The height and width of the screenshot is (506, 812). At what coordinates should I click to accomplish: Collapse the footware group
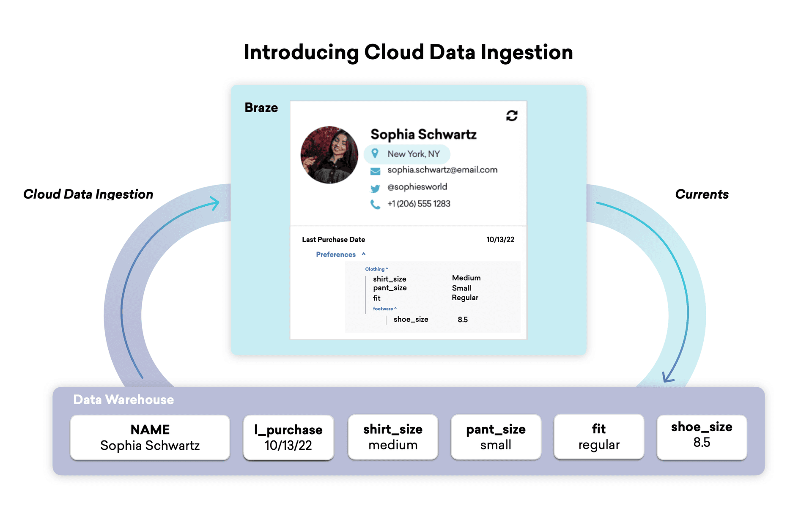[384, 309]
